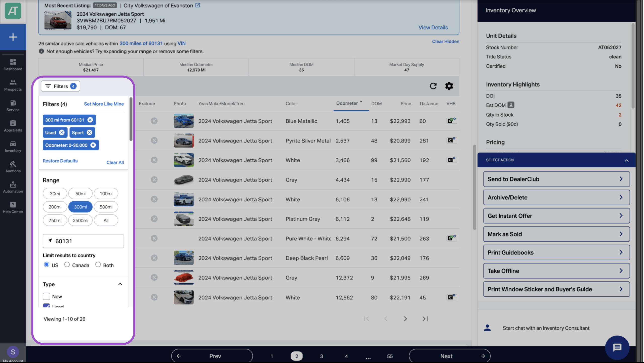Open Help Center from sidebar
The height and width of the screenshot is (363, 644).
pos(13,207)
